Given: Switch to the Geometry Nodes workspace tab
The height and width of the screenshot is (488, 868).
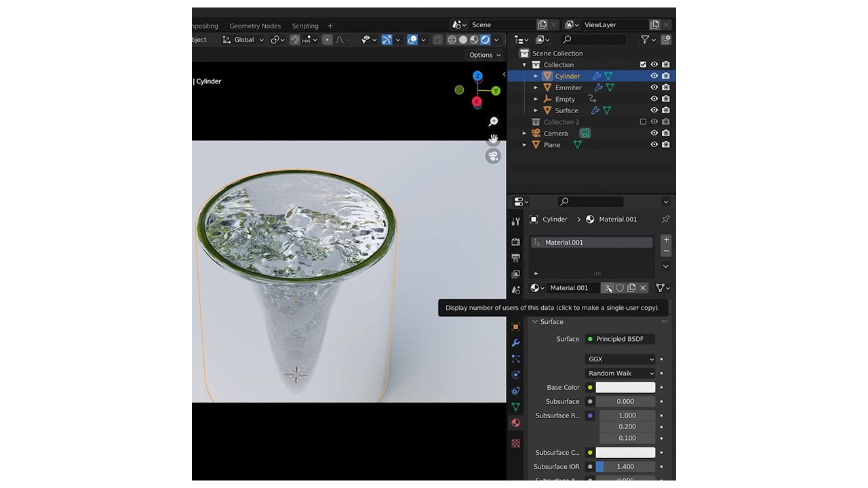Looking at the screenshot, I should point(255,26).
